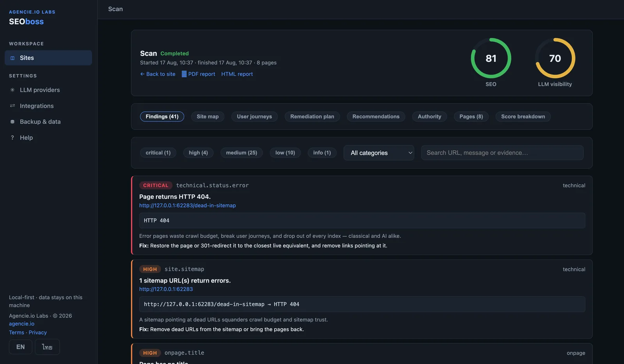Open the Remediation plan tab
This screenshot has height=364, width=624.
(312, 117)
